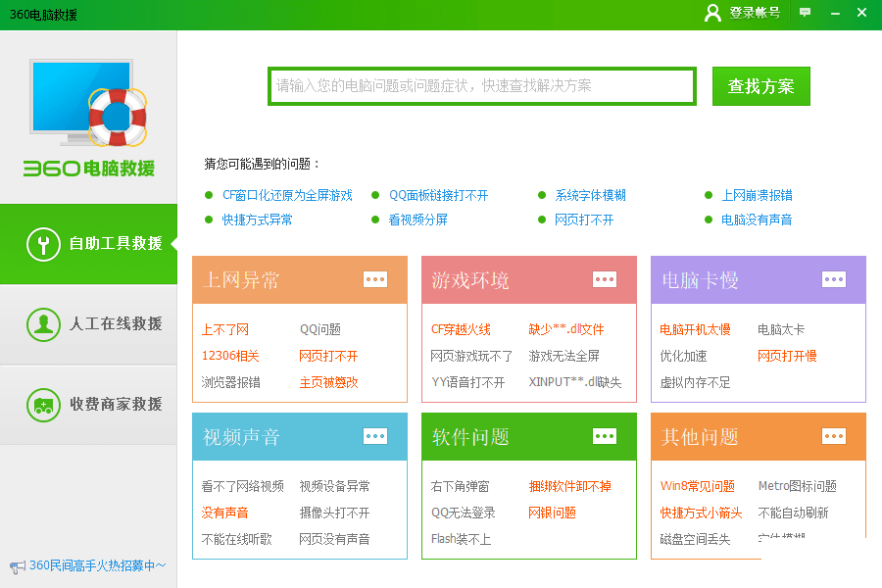Viewport: 882px width, 588px height.
Task: Select the 没有声音 link
Action: [x=225, y=513]
